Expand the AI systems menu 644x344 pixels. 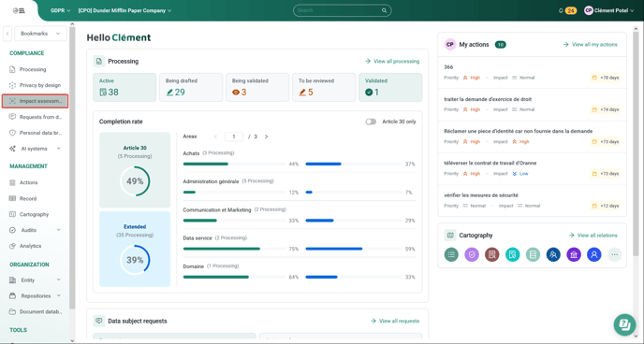[x=58, y=149]
